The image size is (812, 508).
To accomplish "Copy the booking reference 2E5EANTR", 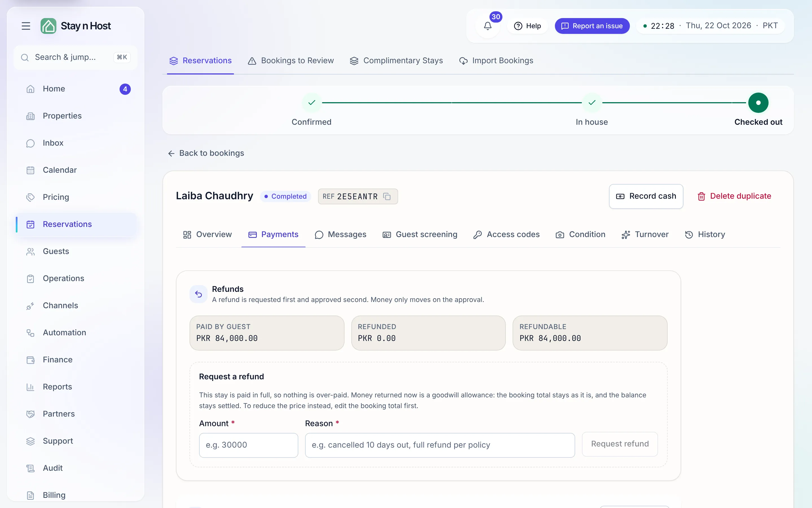I will pyautogui.click(x=387, y=196).
